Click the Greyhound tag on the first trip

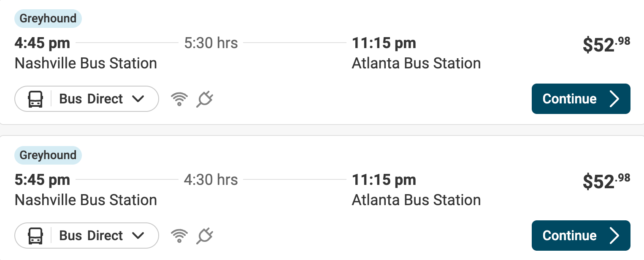[x=48, y=19]
